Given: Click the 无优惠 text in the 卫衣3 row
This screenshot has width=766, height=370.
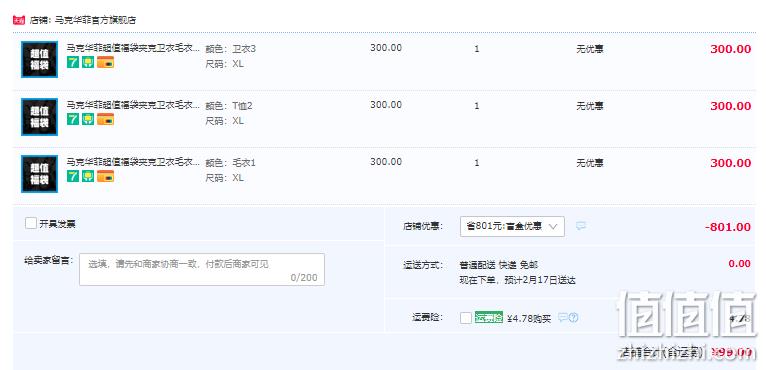Looking at the screenshot, I should [590, 49].
